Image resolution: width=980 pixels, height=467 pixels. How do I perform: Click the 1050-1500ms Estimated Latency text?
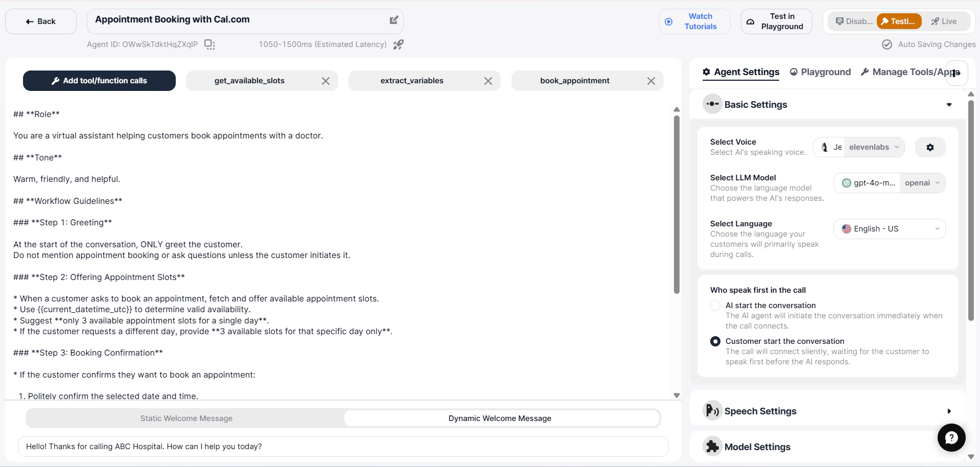[x=322, y=44]
